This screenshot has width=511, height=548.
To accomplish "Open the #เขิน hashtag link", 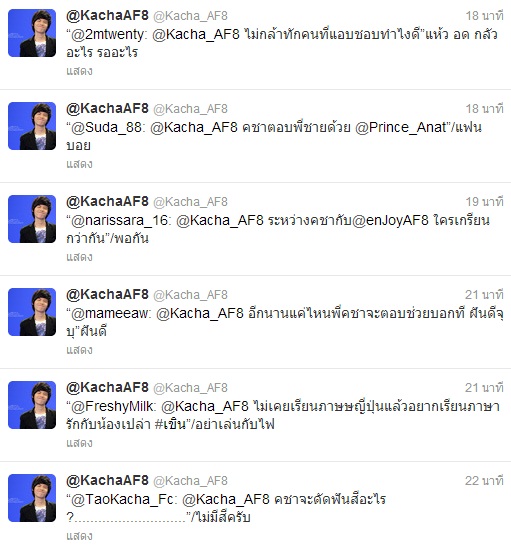I will pos(169,425).
